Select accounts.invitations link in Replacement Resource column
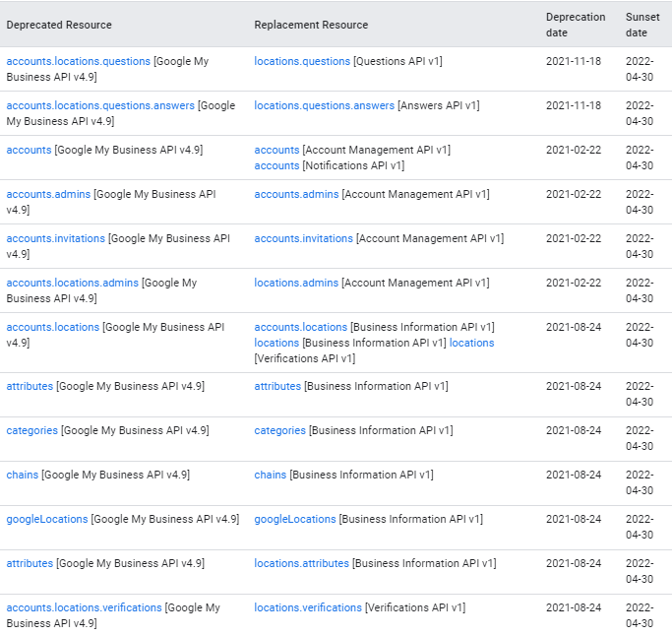 coord(303,238)
